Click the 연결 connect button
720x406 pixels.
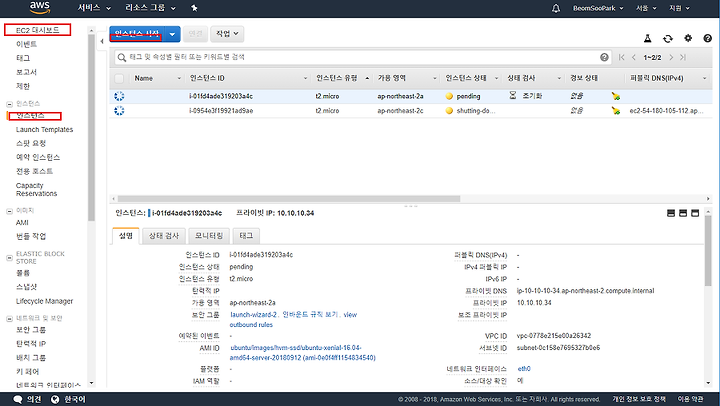coord(196,34)
